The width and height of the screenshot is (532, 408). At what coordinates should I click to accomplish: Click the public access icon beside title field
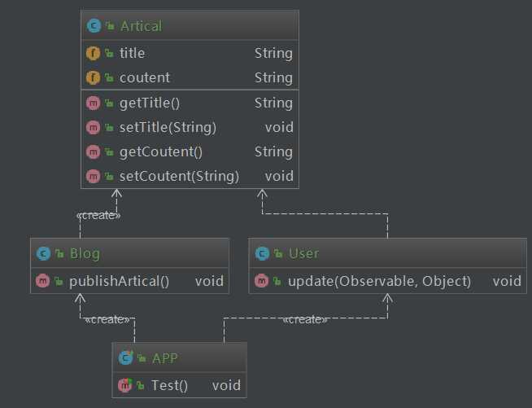[109, 53]
